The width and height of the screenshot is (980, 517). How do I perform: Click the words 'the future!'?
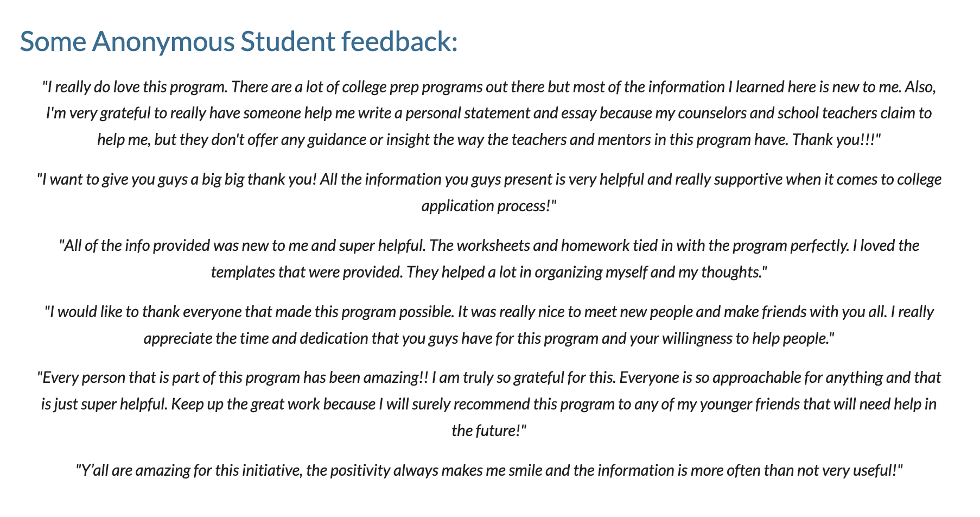coord(489,431)
